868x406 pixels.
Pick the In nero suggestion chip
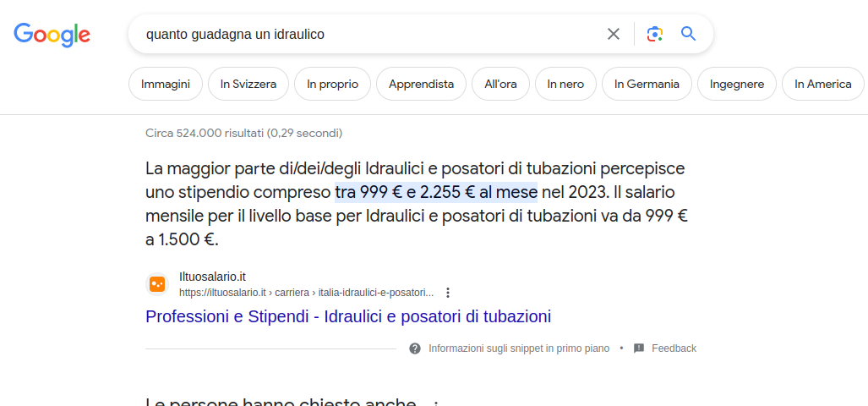(565, 85)
